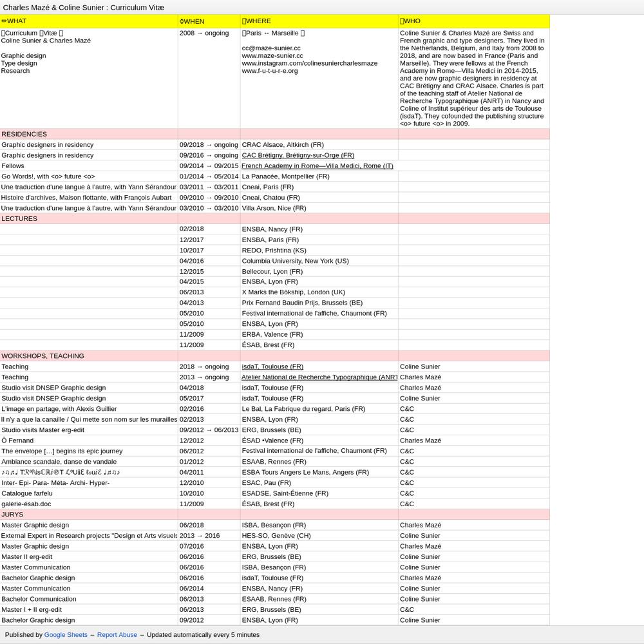This screenshot has width=644, height=644.
Task: Click the 'Villa Arson, Nice (FR)' cell
Action: click(x=319, y=208)
